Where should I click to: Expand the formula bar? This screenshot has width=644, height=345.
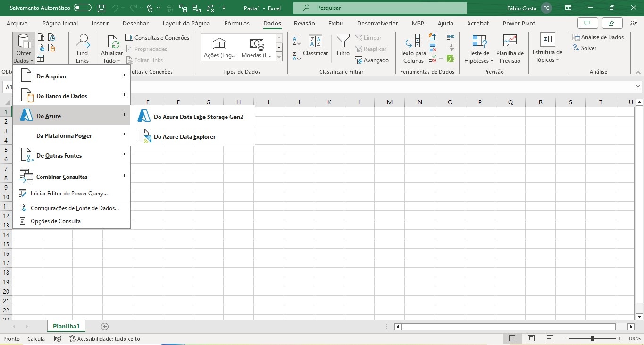(x=638, y=87)
